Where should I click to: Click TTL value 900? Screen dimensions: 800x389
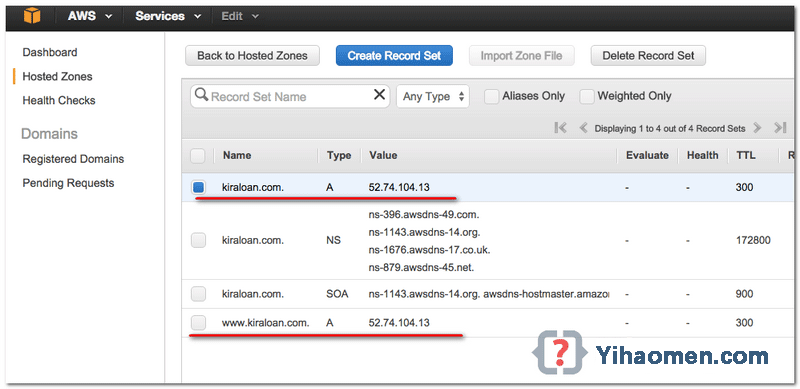(x=745, y=294)
